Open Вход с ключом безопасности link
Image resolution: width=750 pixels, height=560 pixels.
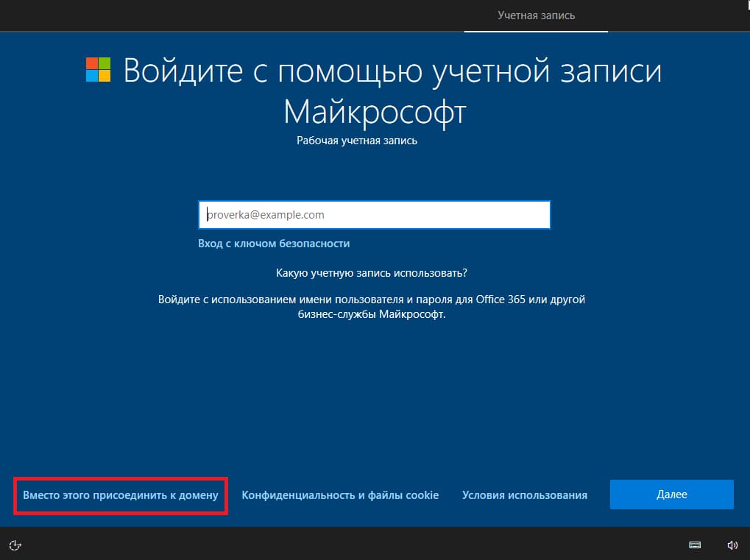tap(274, 244)
